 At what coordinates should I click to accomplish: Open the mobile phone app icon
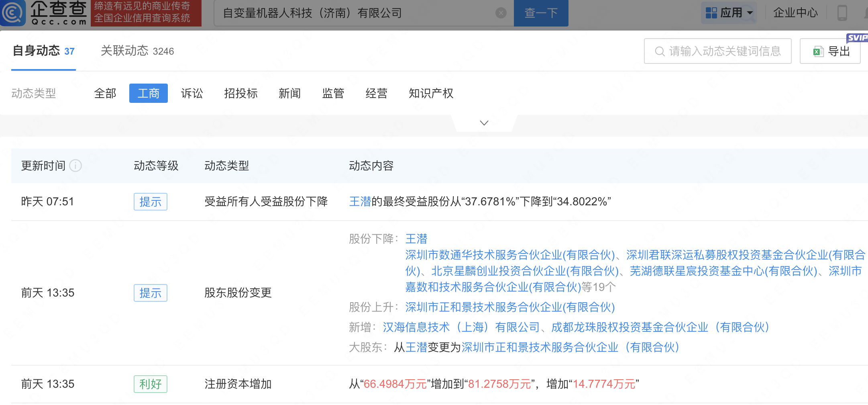842,13
